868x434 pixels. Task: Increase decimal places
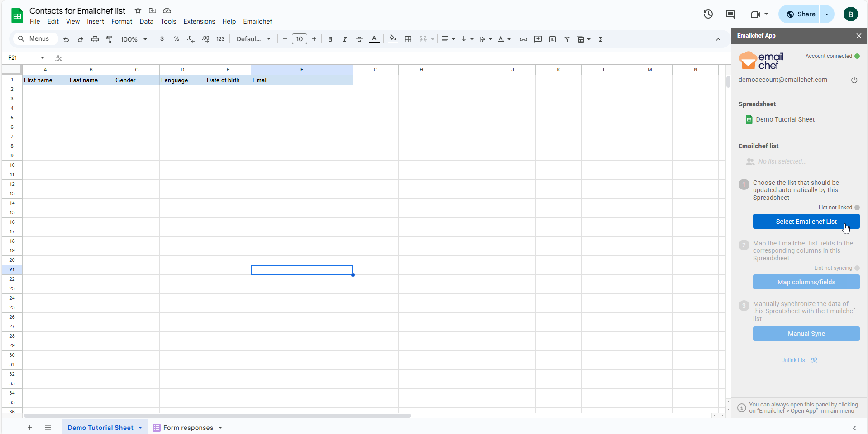(205, 39)
